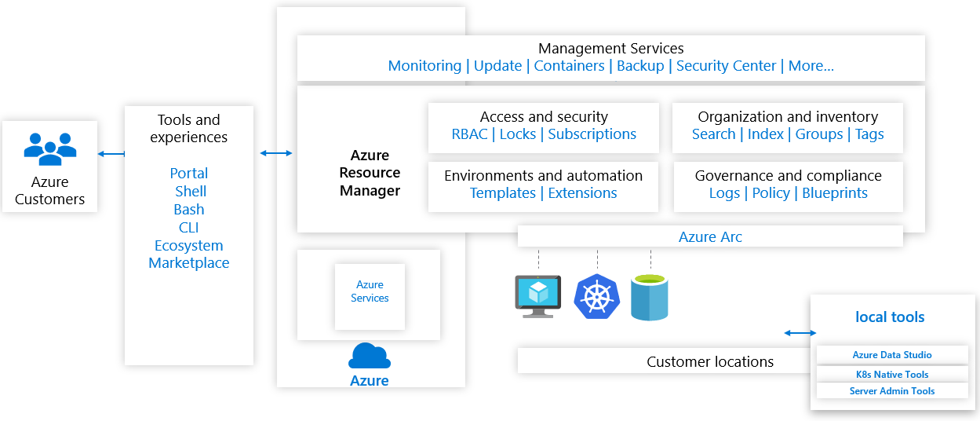
Task: Click 'Environments and automation' heading
Action: [x=544, y=176]
